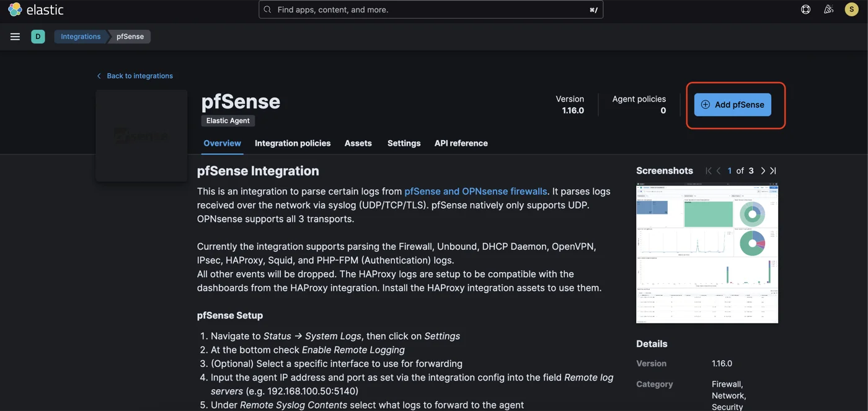This screenshot has width=868, height=411.
Task: Click the Version 1.16.0 header value
Action: (573, 111)
